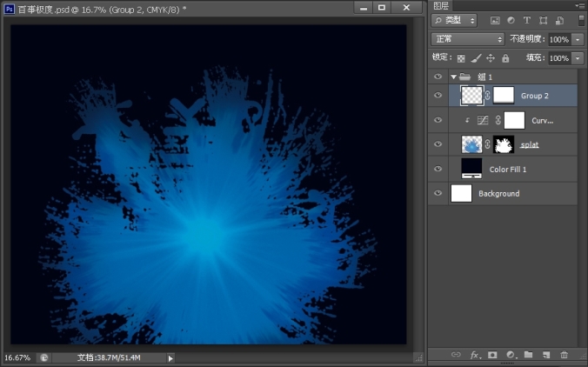The width and height of the screenshot is (588, 367).
Task: Delete layer with the trash icon
Action: 565,355
